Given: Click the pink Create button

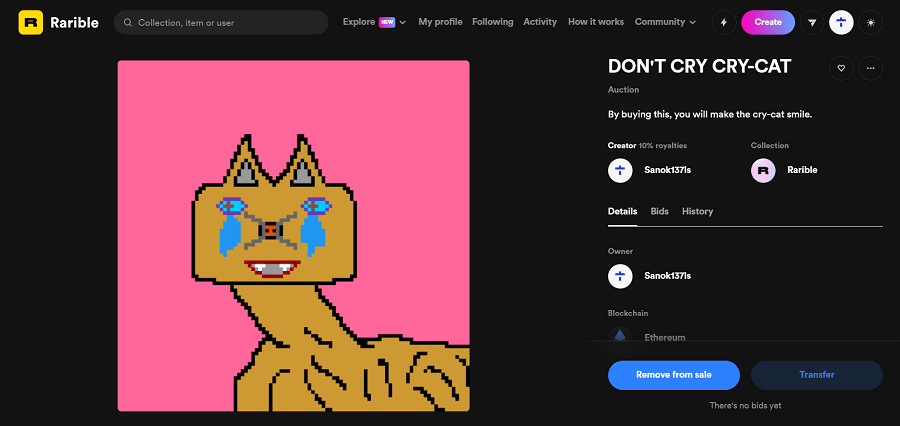Looking at the screenshot, I should [x=768, y=22].
